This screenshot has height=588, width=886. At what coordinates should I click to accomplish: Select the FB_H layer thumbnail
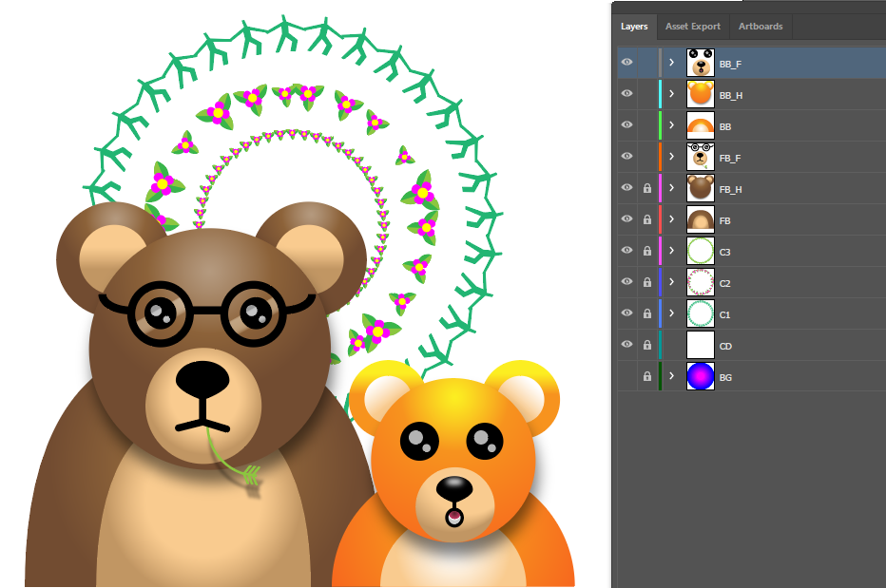click(x=701, y=188)
